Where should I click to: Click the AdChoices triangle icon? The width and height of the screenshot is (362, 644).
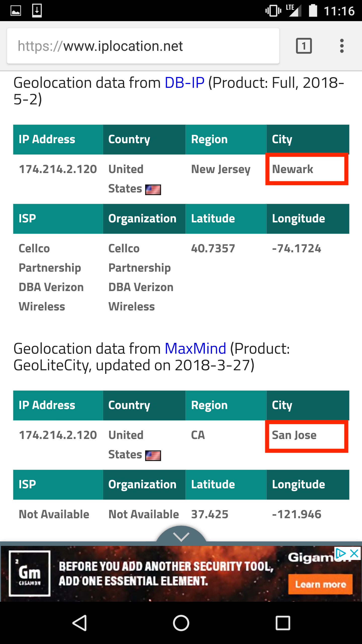point(341,554)
